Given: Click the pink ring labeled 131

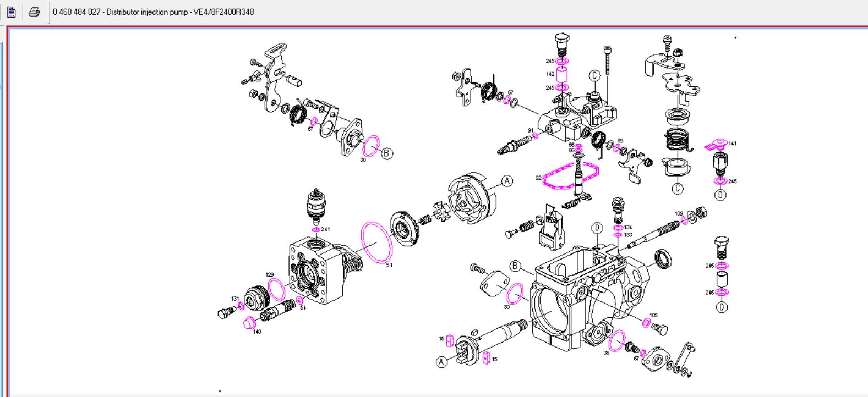Looking at the screenshot, I should pyautogui.click(x=241, y=305).
